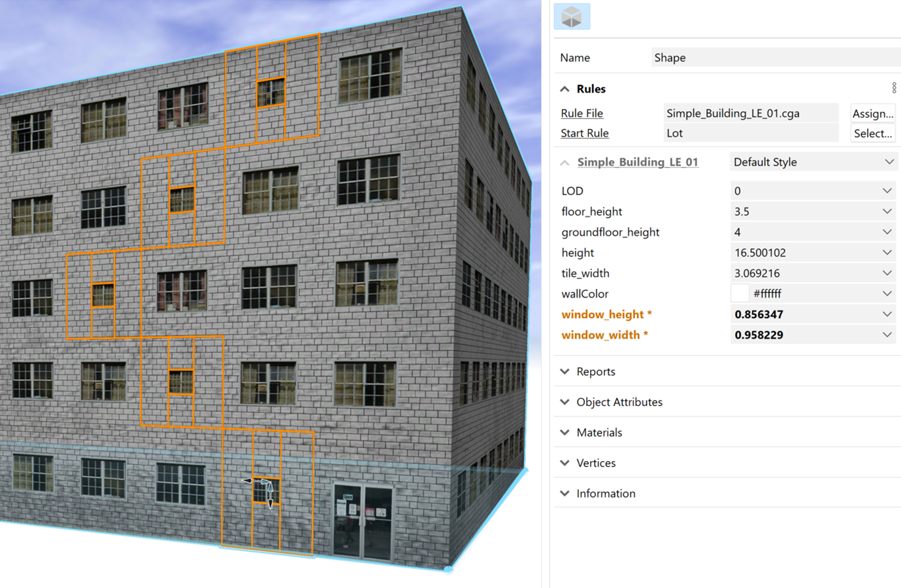
Task: Open the Default Style dropdown
Action: point(814,162)
